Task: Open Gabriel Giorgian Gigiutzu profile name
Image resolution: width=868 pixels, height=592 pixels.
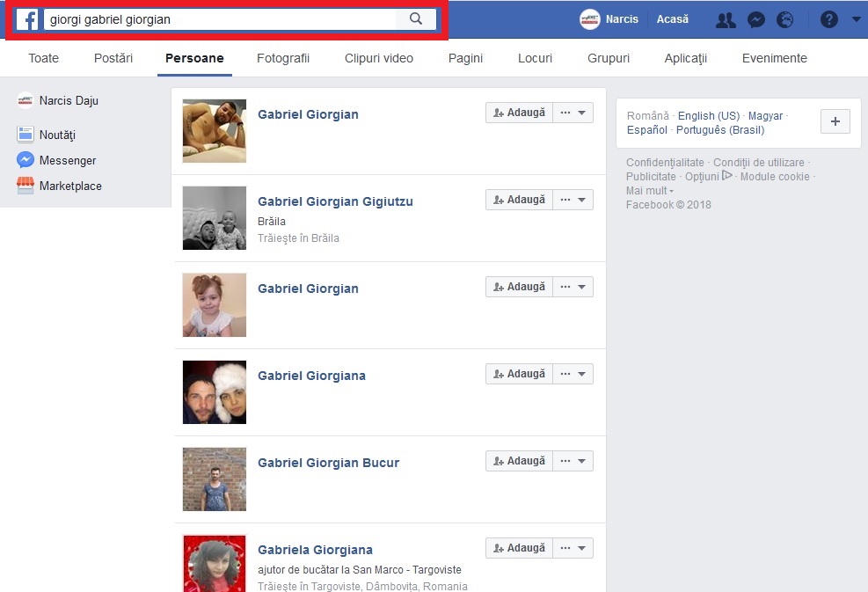Action: (335, 201)
